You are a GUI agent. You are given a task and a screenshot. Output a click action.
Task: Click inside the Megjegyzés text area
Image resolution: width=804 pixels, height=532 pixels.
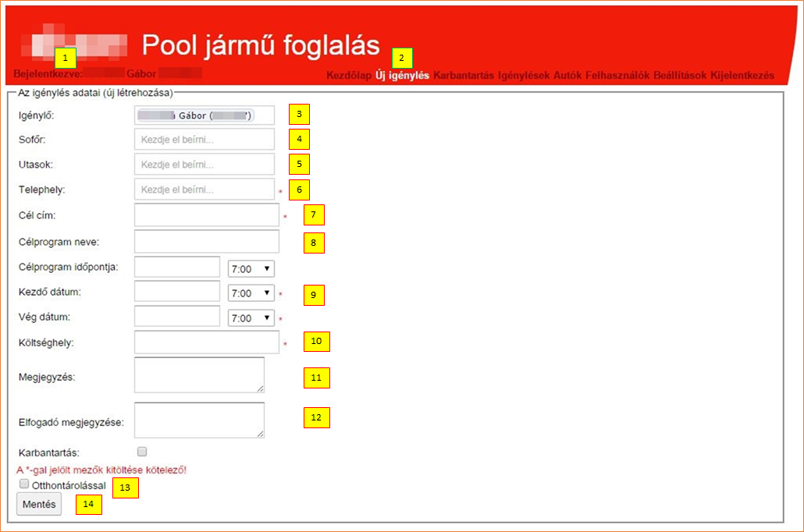199,375
